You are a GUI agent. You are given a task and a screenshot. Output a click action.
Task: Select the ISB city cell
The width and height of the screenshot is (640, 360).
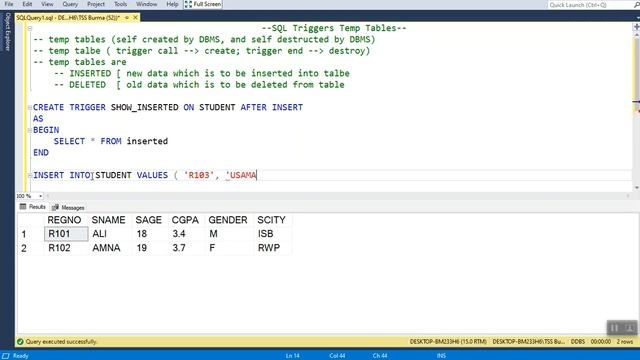point(272,234)
